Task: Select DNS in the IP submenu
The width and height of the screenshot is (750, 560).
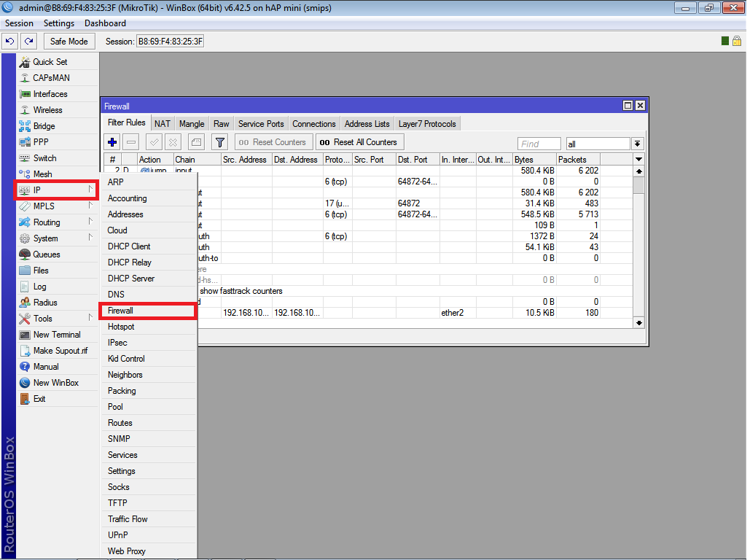Action: coord(149,295)
